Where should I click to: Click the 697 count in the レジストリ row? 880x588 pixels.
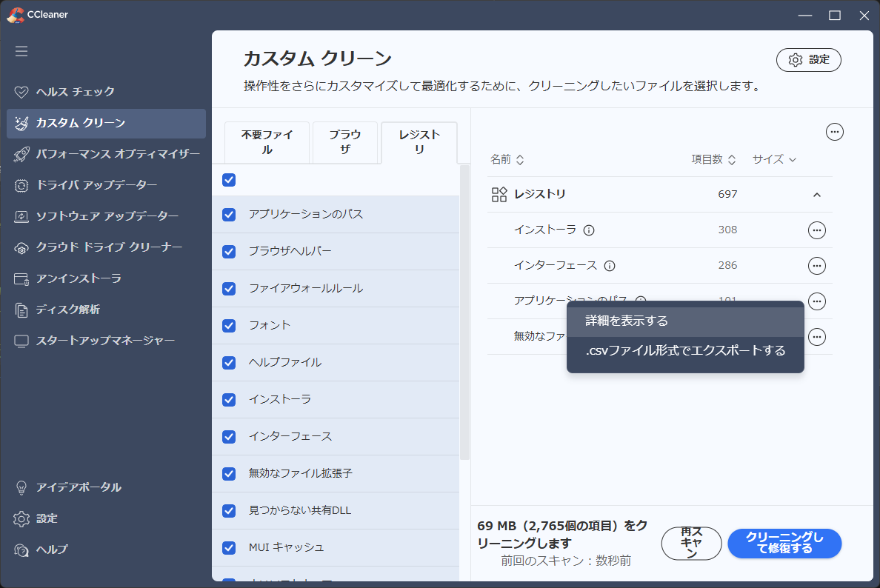point(727,194)
